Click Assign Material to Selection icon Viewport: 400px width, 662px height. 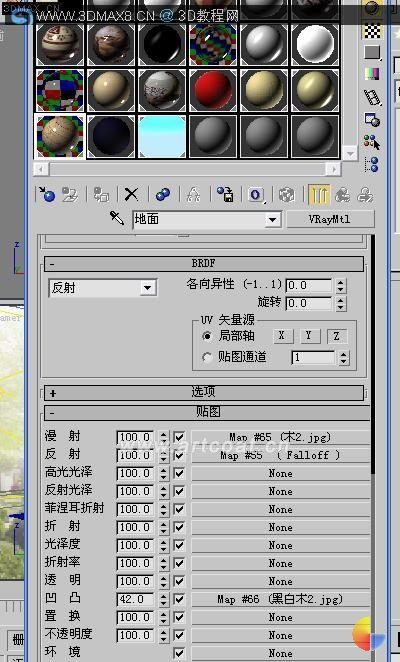[101, 195]
